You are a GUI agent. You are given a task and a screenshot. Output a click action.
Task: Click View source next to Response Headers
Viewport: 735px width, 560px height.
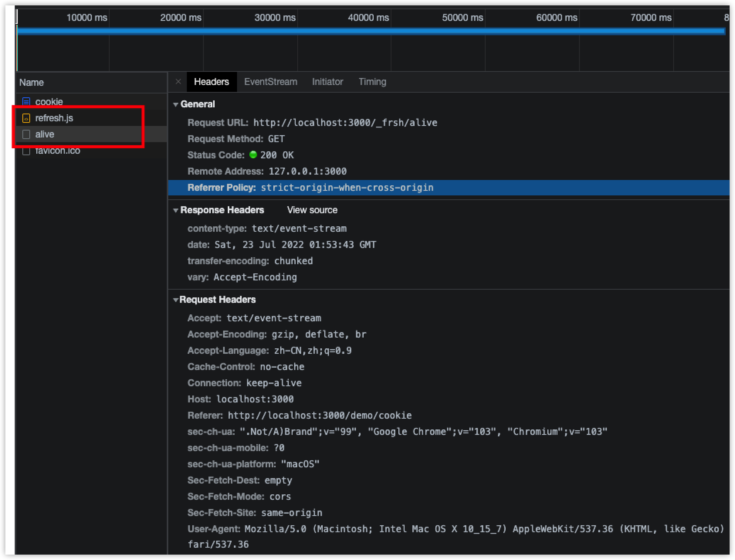tap(312, 210)
